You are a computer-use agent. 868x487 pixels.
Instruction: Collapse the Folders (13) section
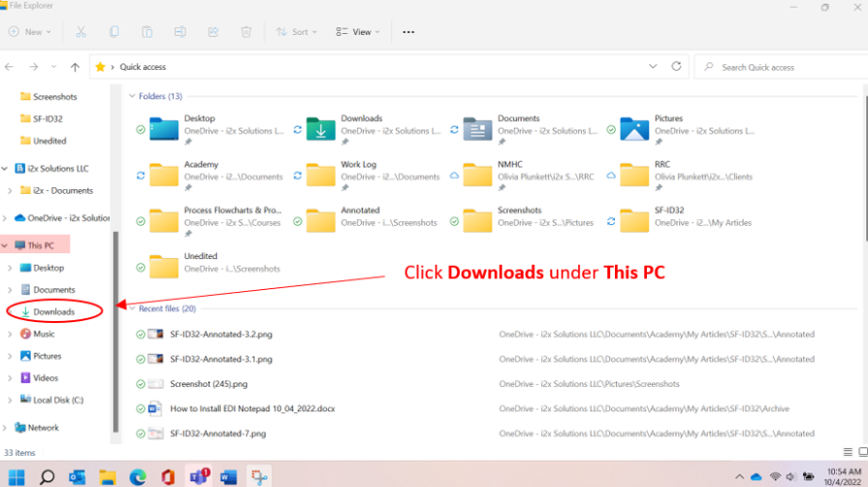132,96
